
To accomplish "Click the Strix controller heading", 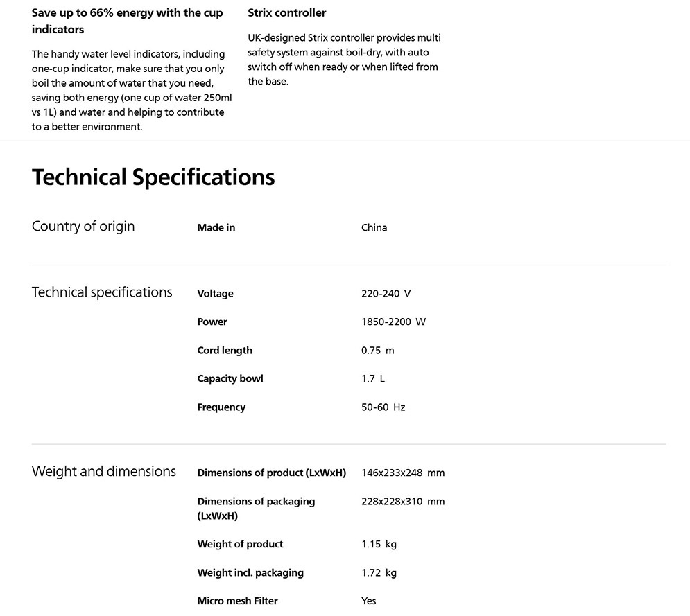I will point(286,12).
